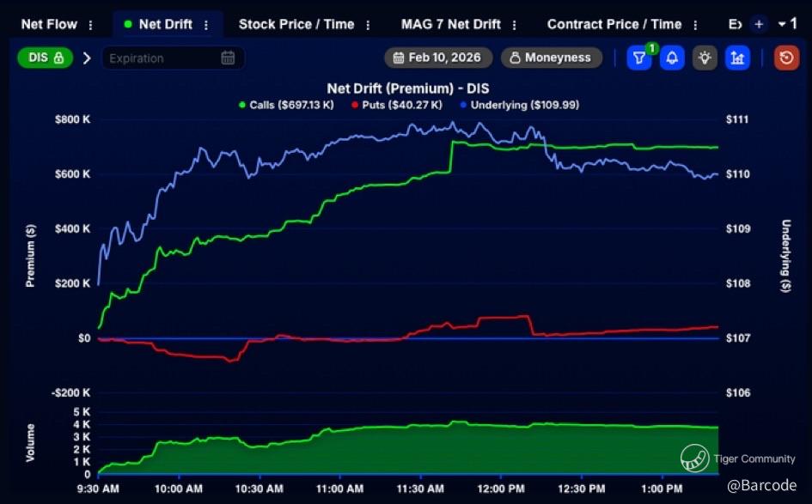812x504 pixels.
Task: Click the 11:00 AM time axis label
Action: [339, 489]
